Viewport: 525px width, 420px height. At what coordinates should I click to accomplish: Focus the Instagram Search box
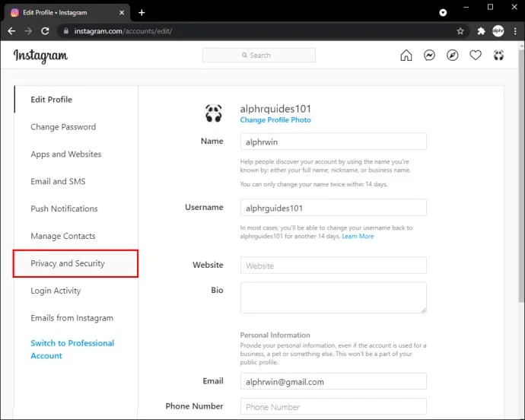pos(259,56)
